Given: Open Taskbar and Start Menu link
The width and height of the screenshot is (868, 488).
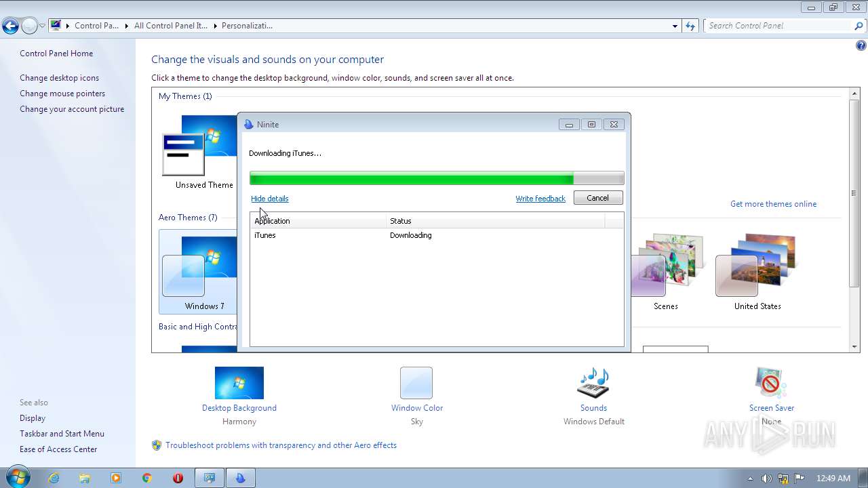Looking at the screenshot, I should [x=62, y=434].
